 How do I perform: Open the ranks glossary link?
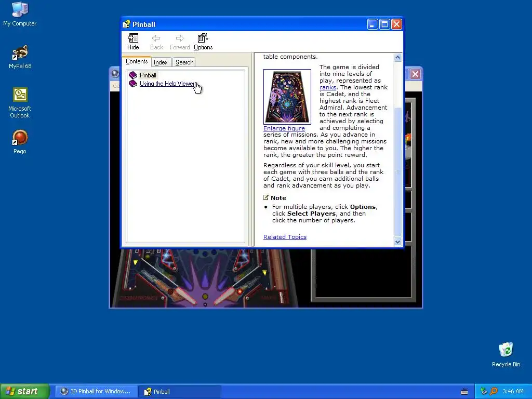pyautogui.click(x=327, y=87)
